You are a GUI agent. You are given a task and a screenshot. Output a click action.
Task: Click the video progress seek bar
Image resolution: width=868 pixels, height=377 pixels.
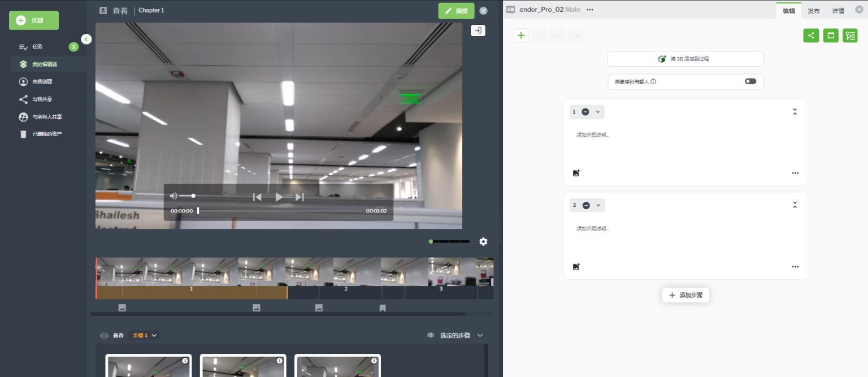279,211
